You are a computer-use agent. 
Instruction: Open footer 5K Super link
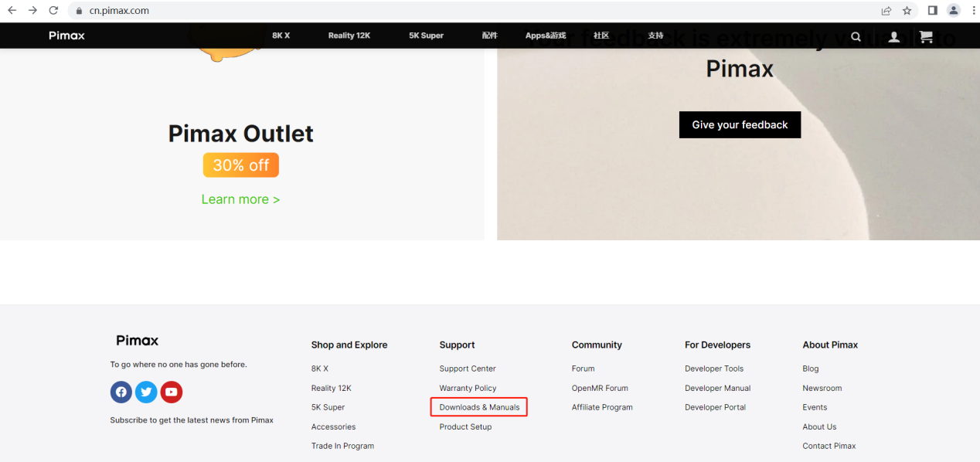tap(328, 407)
